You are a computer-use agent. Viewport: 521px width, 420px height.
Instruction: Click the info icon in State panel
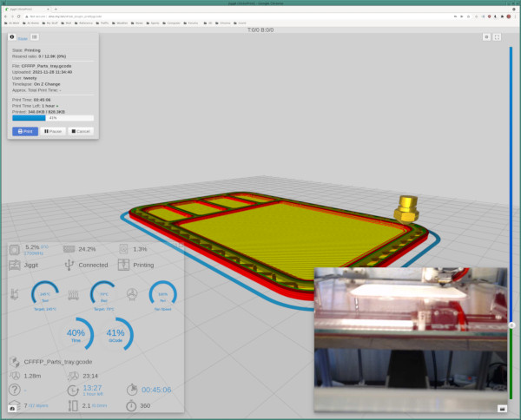12,36
